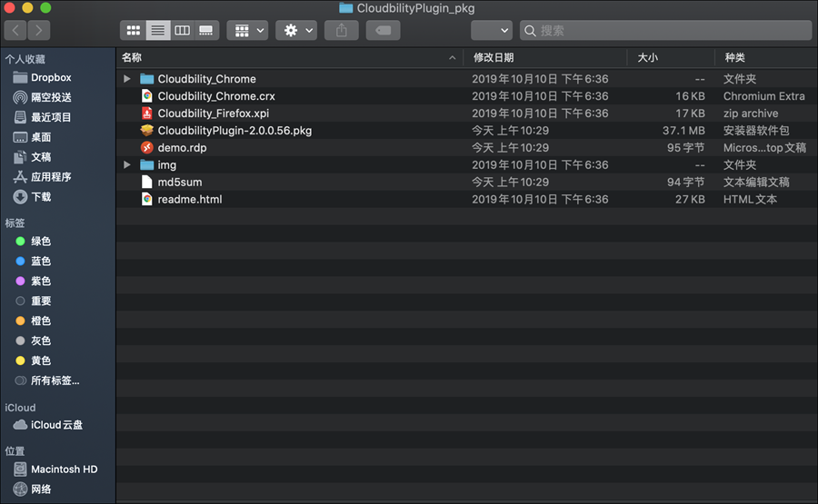The height and width of the screenshot is (504, 818).
Task: Switch to column view mode
Action: pos(183,30)
